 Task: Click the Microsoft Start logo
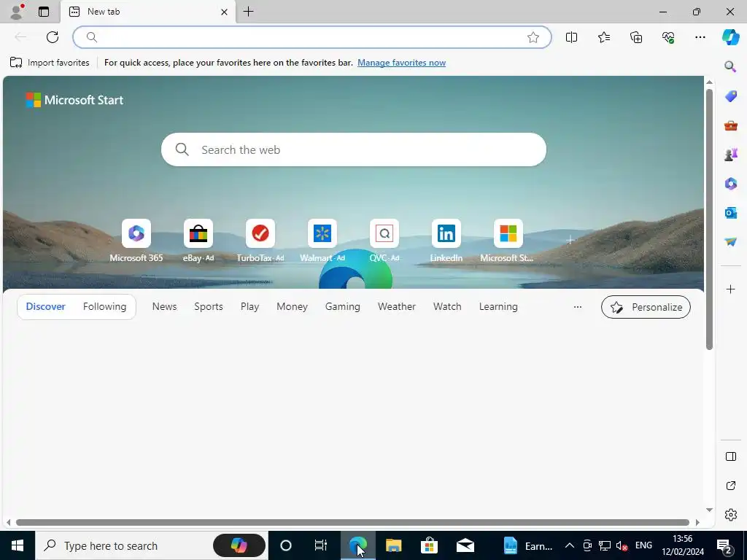(x=74, y=100)
